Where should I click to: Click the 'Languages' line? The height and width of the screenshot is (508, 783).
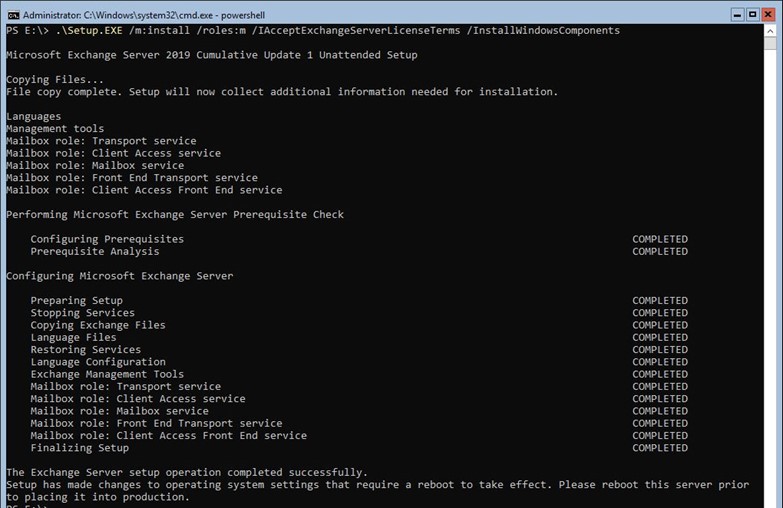coord(33,116)
